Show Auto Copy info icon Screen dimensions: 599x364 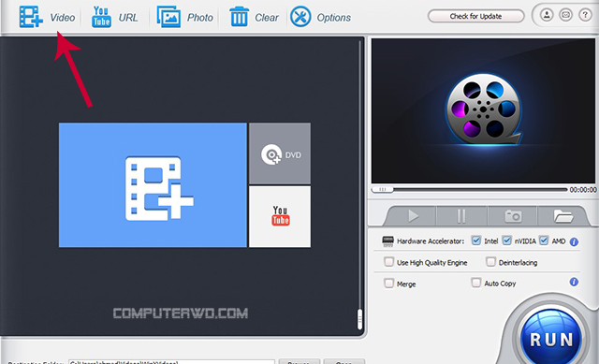coord(574,282)
